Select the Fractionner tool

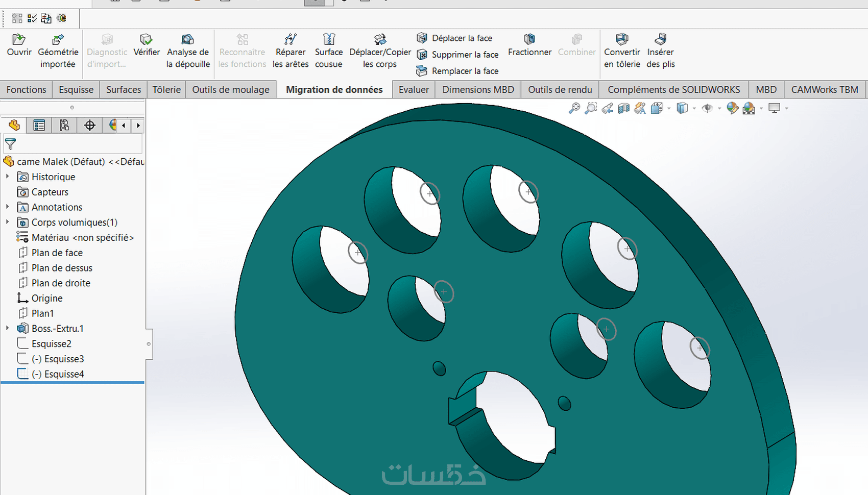pos(529,45)
